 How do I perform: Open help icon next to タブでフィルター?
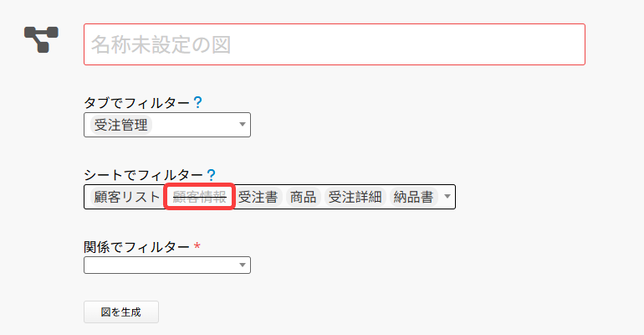coord(197,103)
